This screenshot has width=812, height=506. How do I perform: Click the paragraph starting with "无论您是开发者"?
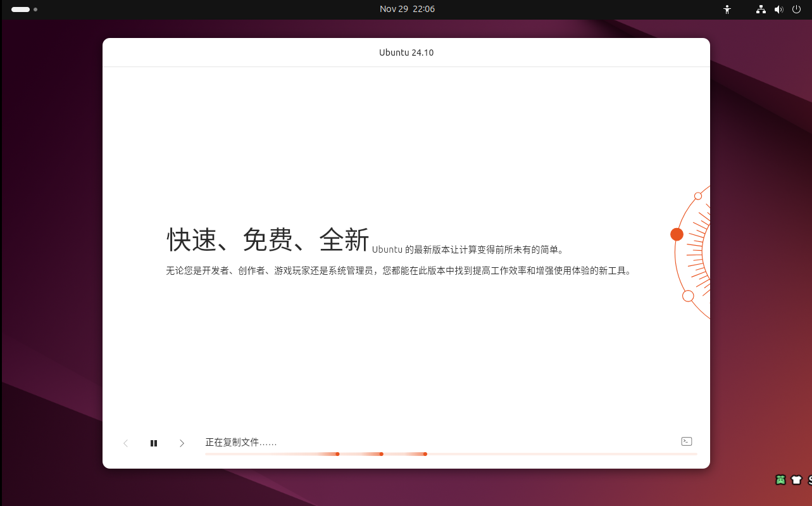pos(399,271)
